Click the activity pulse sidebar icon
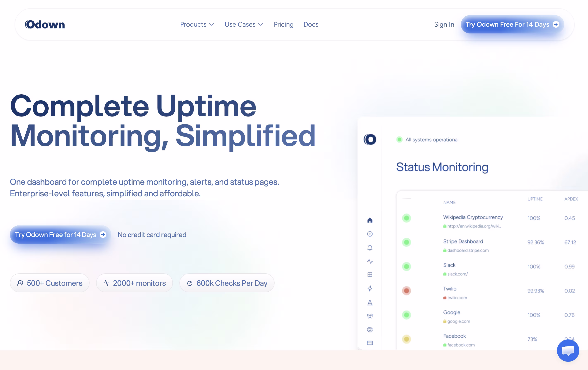Image resolution: width=588 pixels, height=370 pixels. click(x=370, y=261)
